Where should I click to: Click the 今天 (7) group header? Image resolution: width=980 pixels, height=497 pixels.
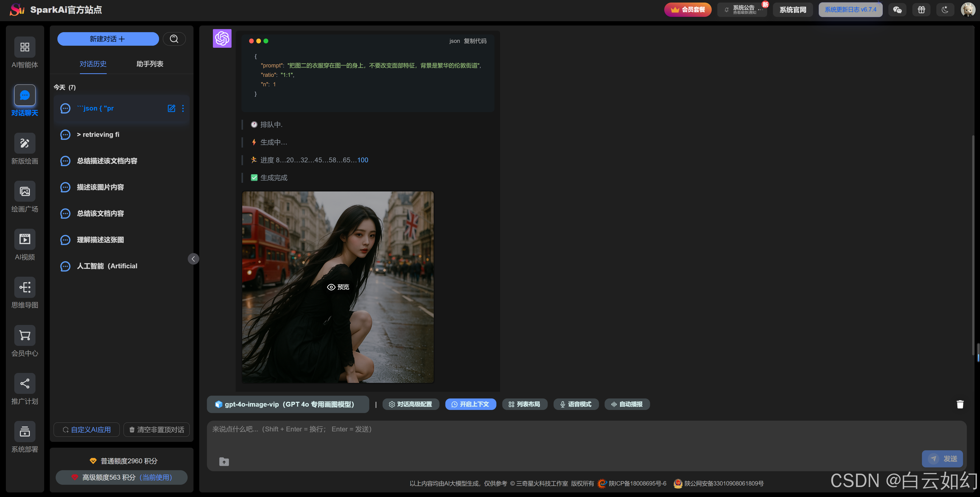[65, 88]
